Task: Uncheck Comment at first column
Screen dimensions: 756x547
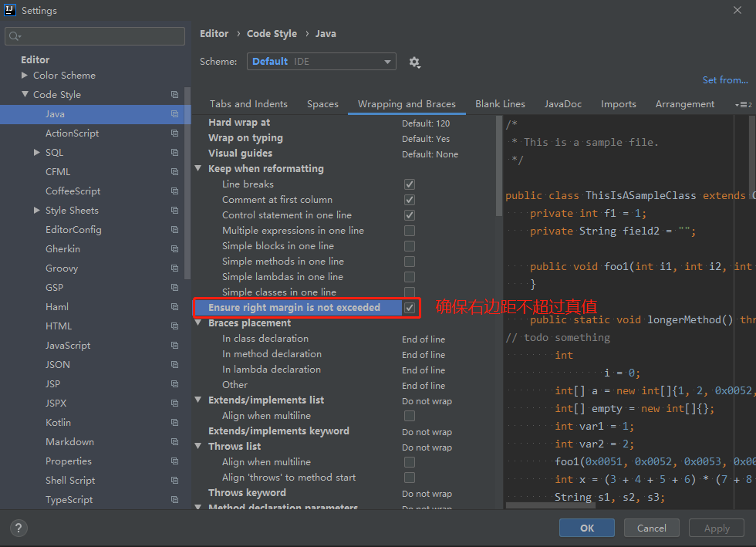Action: [410, 200]
